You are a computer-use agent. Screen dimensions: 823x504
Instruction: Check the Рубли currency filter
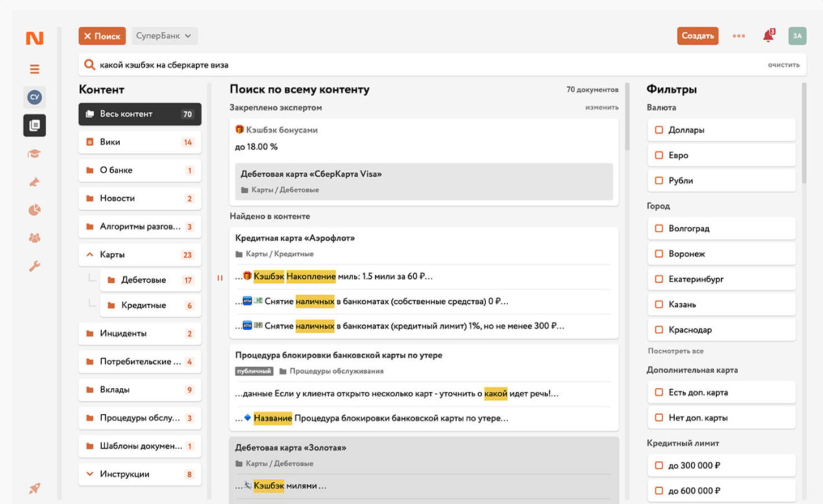(x=659, y=180)
